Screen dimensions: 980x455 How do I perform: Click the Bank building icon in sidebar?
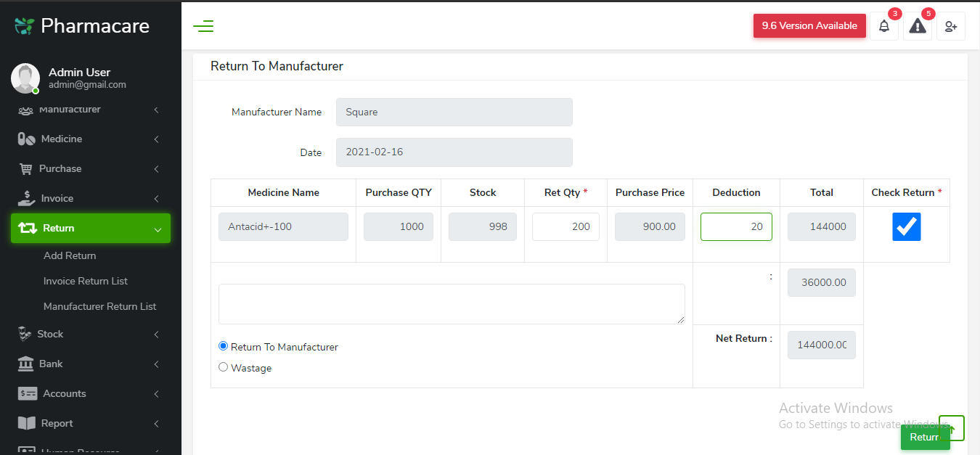tap(26, 364)
